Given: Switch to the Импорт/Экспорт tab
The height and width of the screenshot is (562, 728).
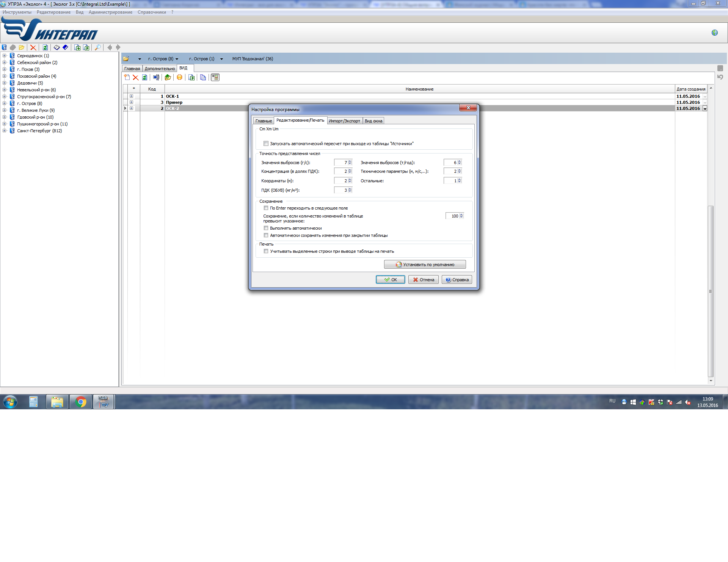Looking at the screenshot, I should (x=344, y=121).
